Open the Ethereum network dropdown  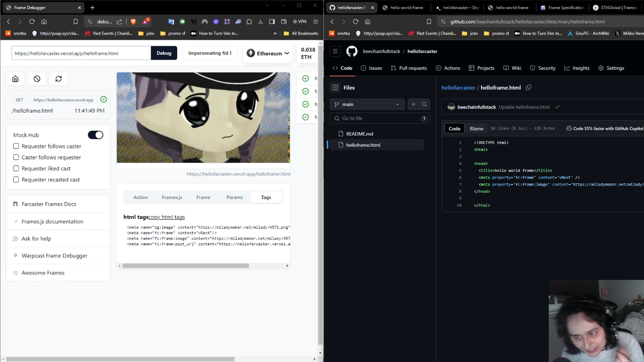[268, 53]
